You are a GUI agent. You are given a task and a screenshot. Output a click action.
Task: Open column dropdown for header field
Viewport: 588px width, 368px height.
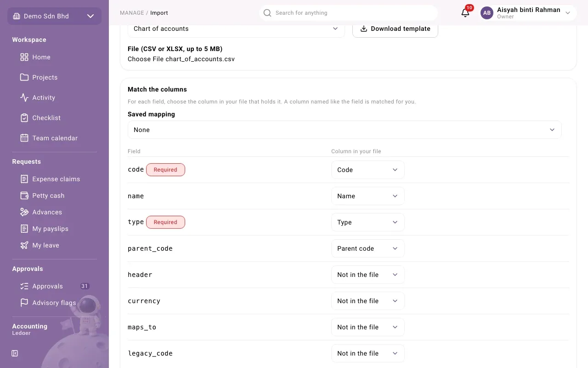(368, 275)
